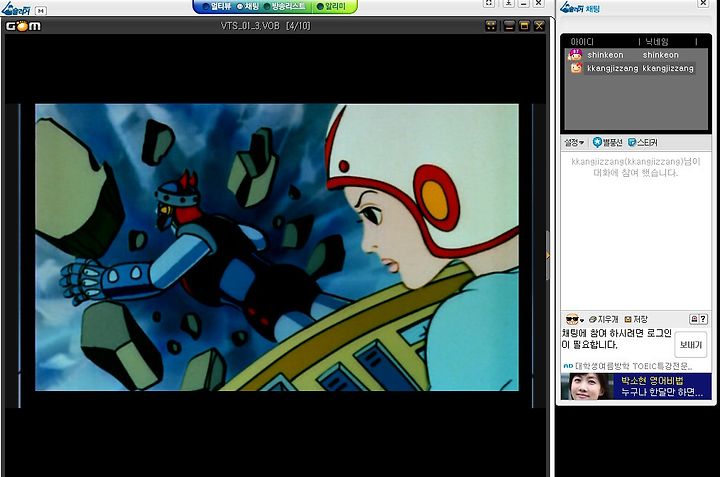Click the chat panel Afreeca 채팅 logo
This screenshot has height=477, width=720.
[x=579, y=8]
